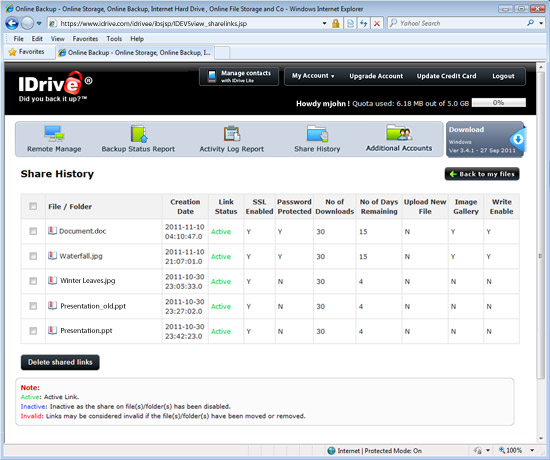Viewport: 550px width, 460px height.
Task: Toggle the select-all checkbox in table header
Action: pos(33,206)
